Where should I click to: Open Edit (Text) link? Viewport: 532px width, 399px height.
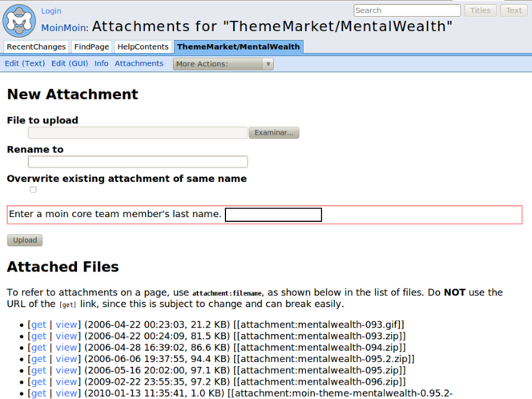tap(25, 63)
